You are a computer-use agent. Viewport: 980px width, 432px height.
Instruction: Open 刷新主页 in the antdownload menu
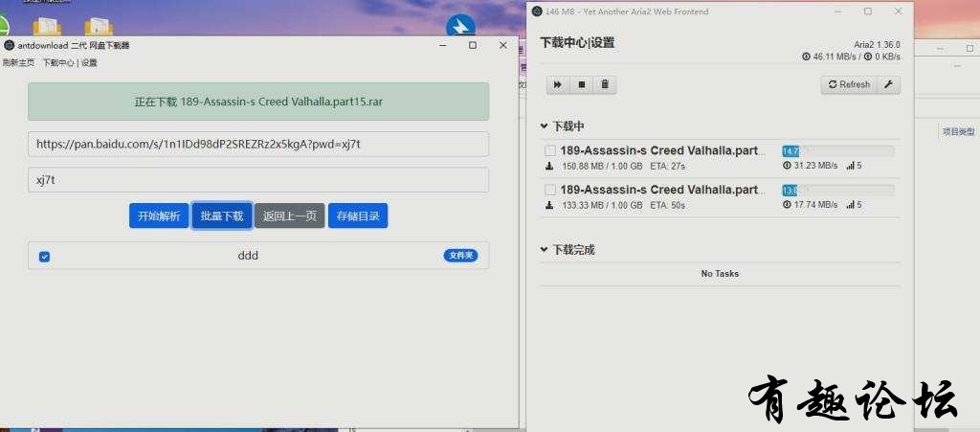[x=19, y=63]
